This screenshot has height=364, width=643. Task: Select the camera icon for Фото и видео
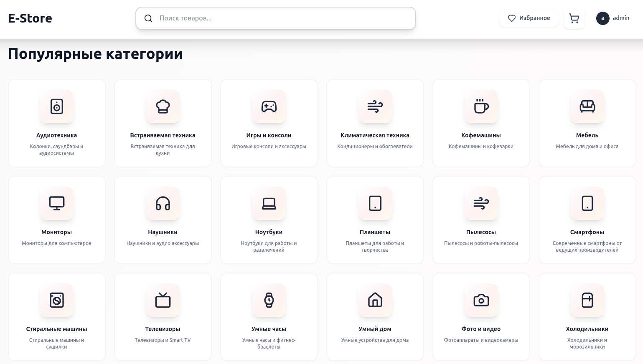pyautogui.click(x=481, y=300)
